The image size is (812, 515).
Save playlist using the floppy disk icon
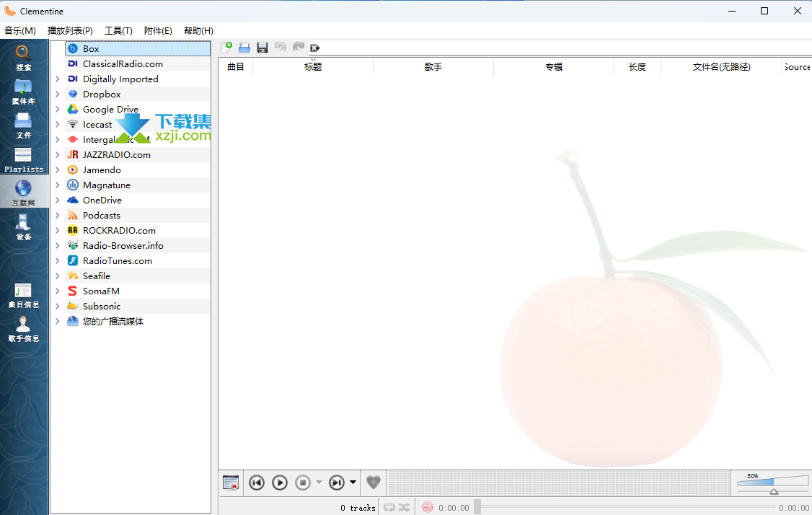point(262,48)
